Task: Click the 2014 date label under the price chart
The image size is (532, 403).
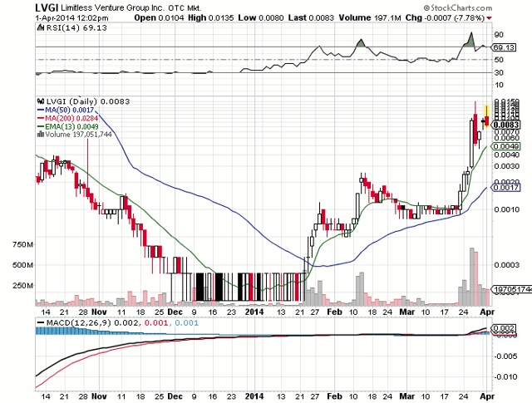Action: click(254, 312)
